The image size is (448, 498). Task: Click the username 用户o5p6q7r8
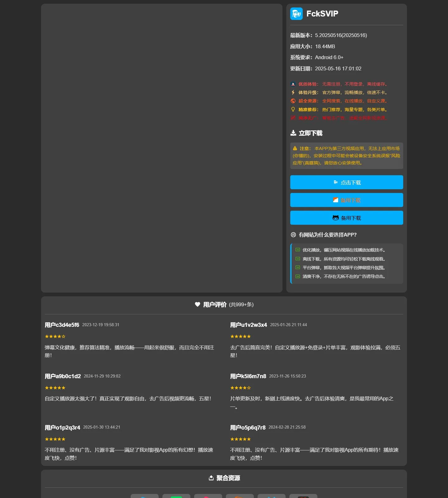pos(248,428)
